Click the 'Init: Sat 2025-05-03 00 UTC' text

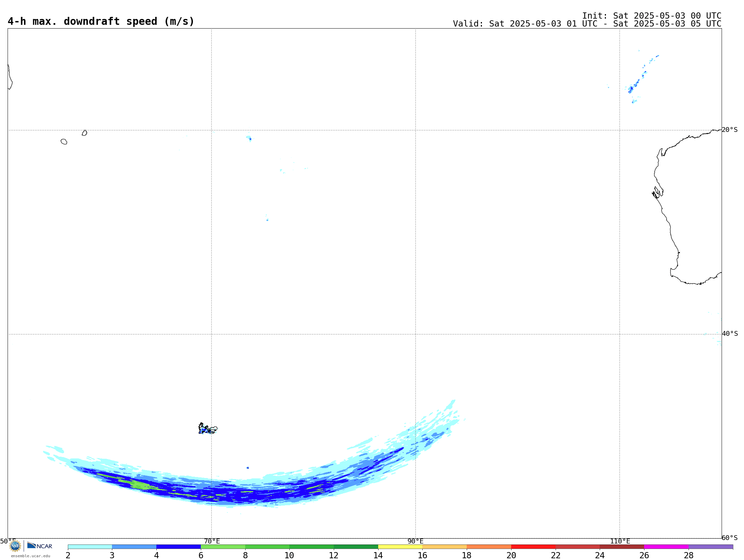(x=652, y=16)
